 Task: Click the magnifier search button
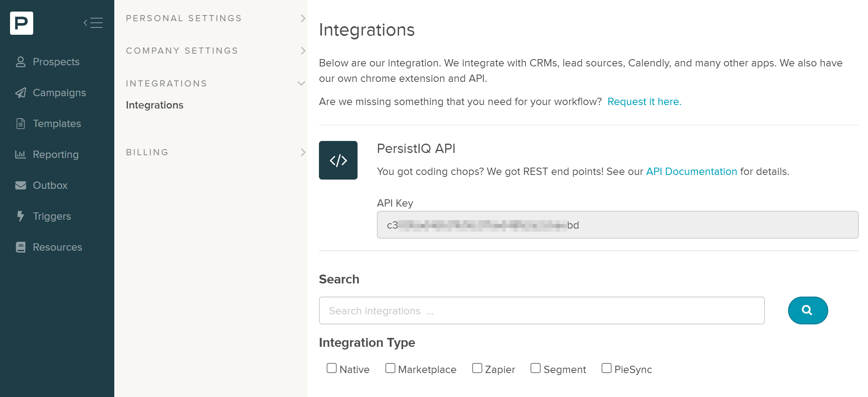[x=808, y=310]
